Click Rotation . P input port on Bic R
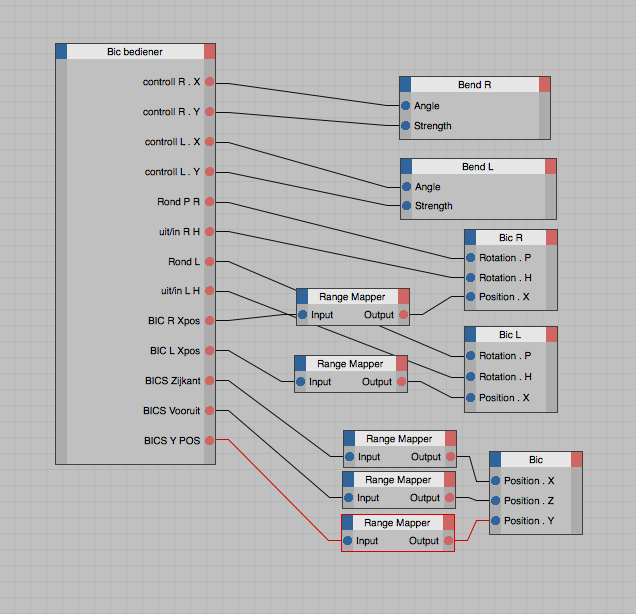This screenshot has width=636, height=614. click(x=471, y=258)
